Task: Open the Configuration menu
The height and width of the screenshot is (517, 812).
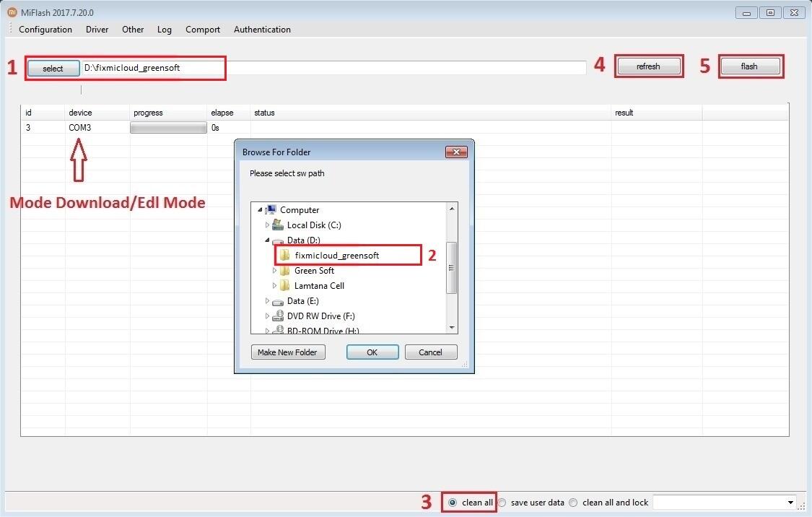Action: pos(45,30)
